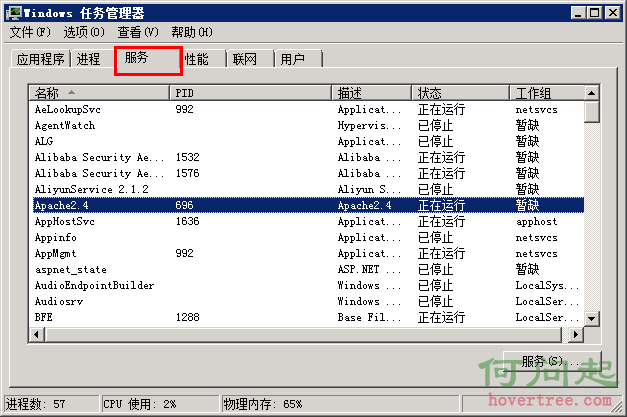
Task: Switch to the 应用程序 tab
Action: pyautogui.click(x=41, y=59)
